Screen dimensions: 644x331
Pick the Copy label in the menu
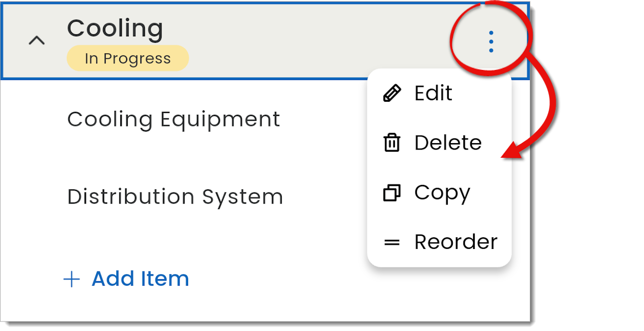click(x=442, y=193)
